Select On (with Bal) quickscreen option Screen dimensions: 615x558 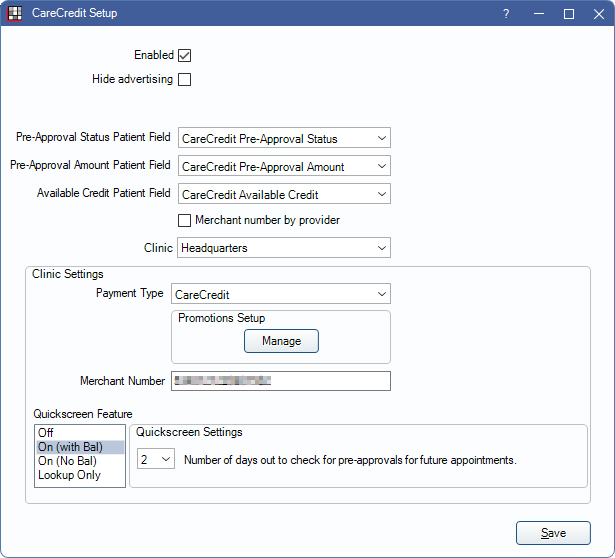tap(80, 447)
